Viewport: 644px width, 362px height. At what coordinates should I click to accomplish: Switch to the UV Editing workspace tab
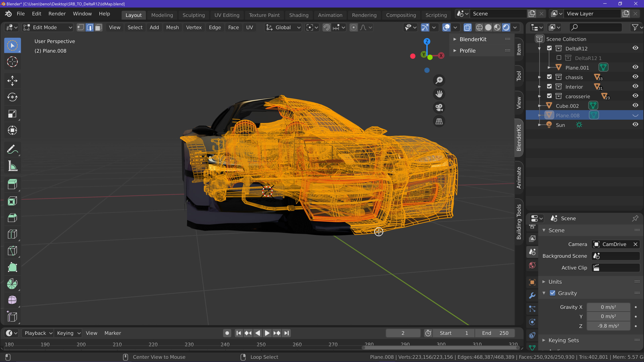[x=227, y=15]
